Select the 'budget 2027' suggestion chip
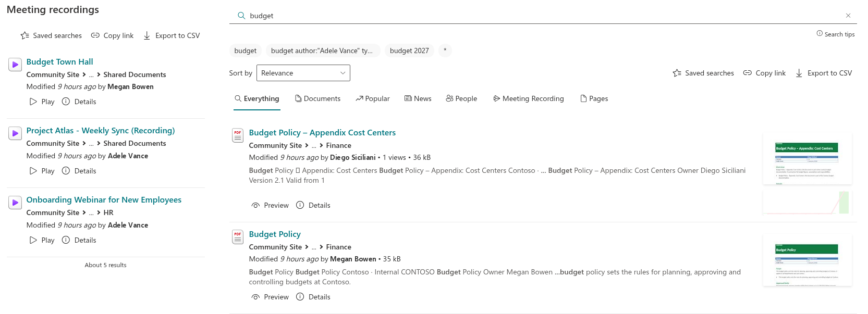The width and height of the screenshot is (868, 314). point(409,51)
